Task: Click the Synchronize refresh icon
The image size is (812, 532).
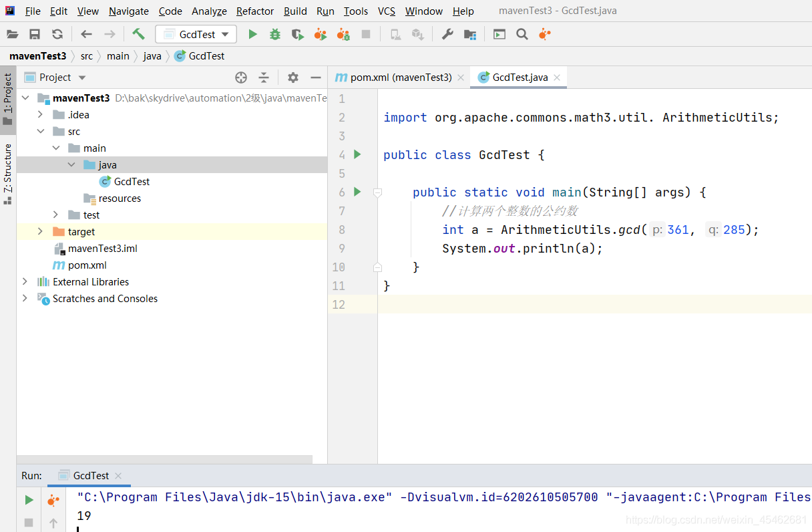Action: [x=57, y=34]
